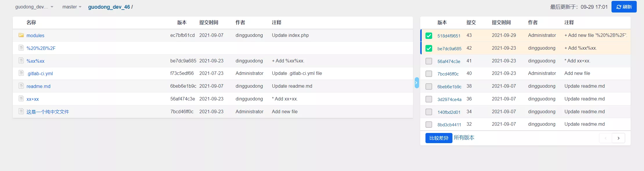The image size is (644, 171).
Task: Open commit link 6beb6e1b9c in versions panel
Action: click(450, 87)
